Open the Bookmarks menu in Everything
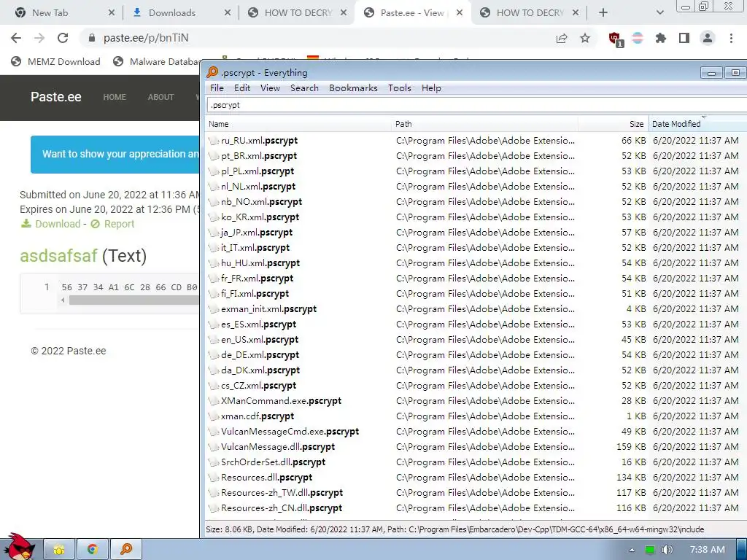The image size is (747, 560). (x=353, y=88)
